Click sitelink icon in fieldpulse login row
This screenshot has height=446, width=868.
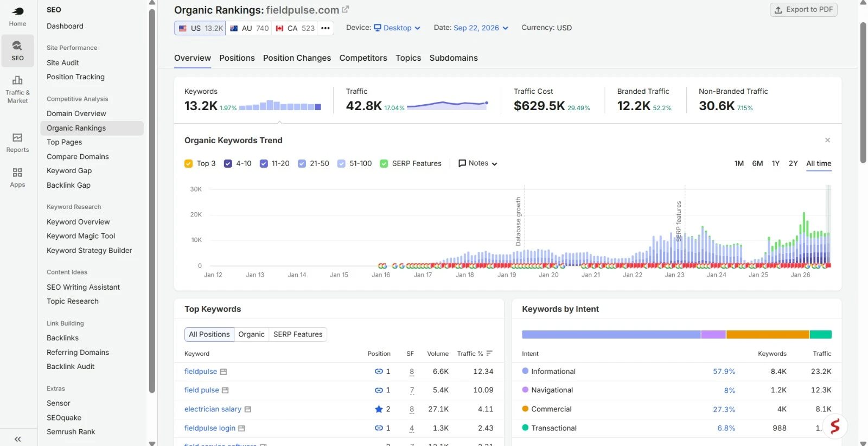(x=379, y=428)
